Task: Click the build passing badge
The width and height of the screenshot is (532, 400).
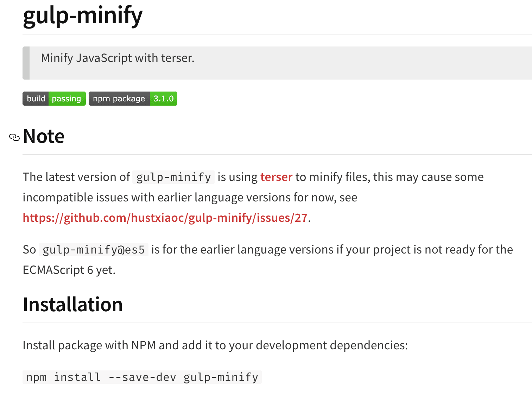Action: click(x=54, y=99)
